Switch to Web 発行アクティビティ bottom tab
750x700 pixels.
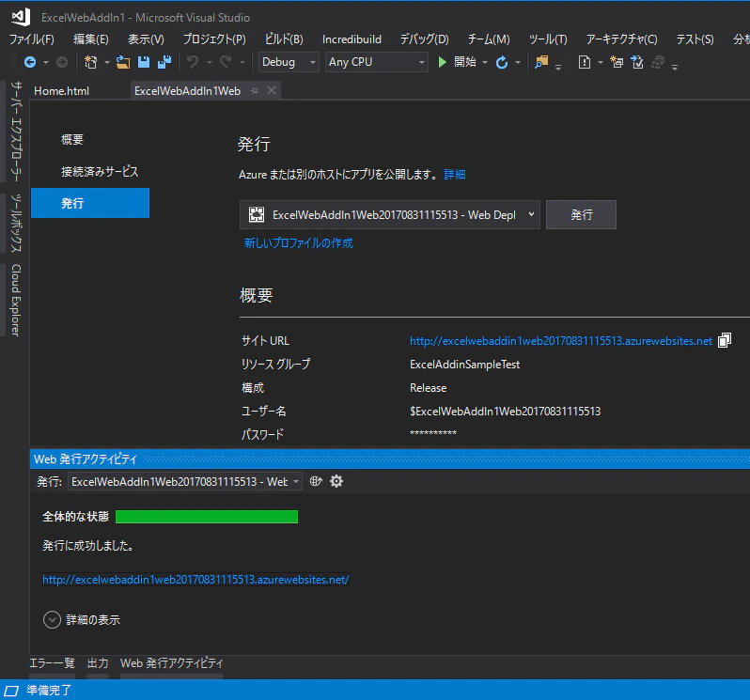click(171, 663)
